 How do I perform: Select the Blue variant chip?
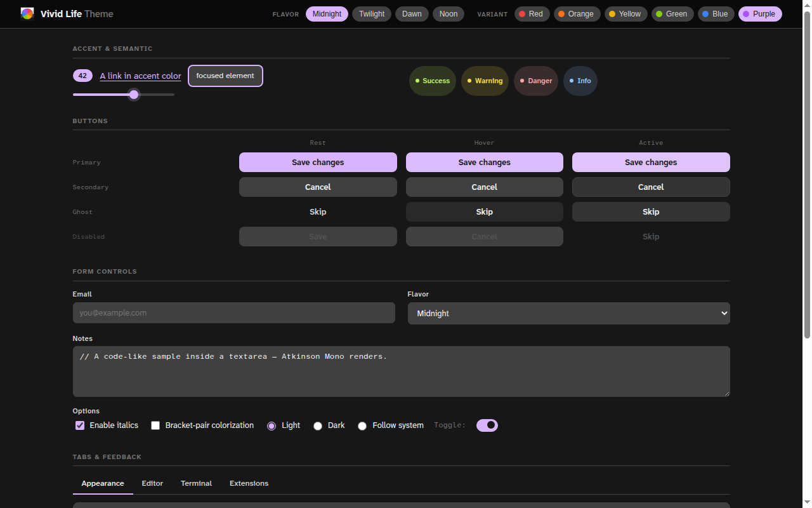pyautogui.click(x=716, y=14)
